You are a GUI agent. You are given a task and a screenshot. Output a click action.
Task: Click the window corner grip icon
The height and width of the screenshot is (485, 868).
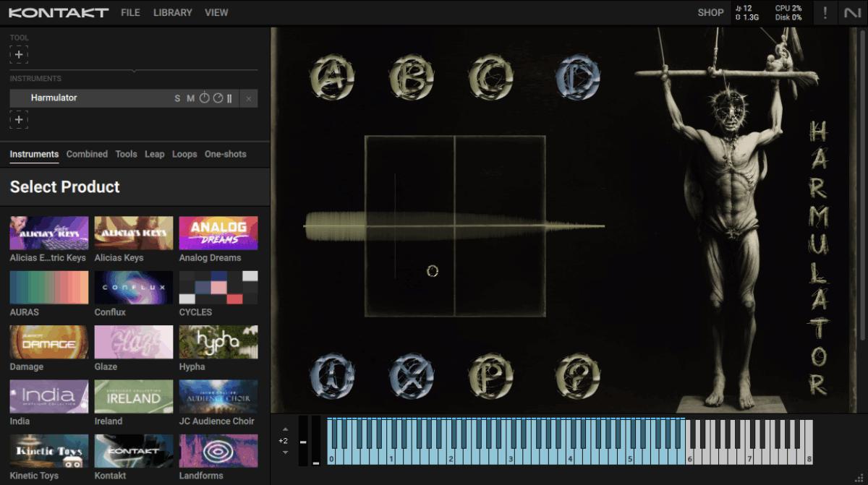click(860, 477)
